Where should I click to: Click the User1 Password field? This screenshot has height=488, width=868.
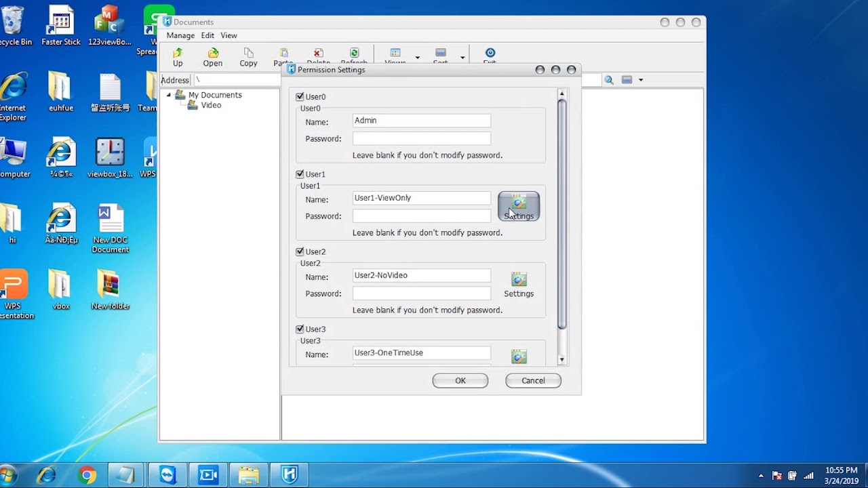click(x=421, y=216)
